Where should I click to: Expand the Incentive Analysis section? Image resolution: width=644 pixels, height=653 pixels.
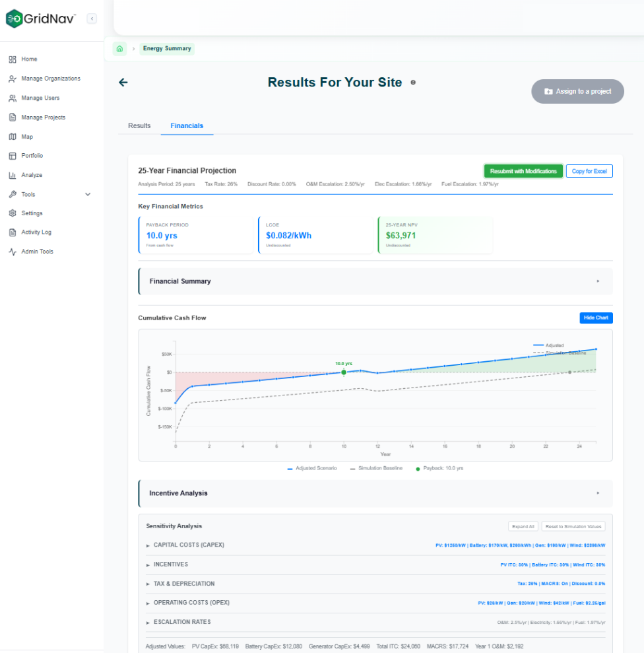(375, 493)
